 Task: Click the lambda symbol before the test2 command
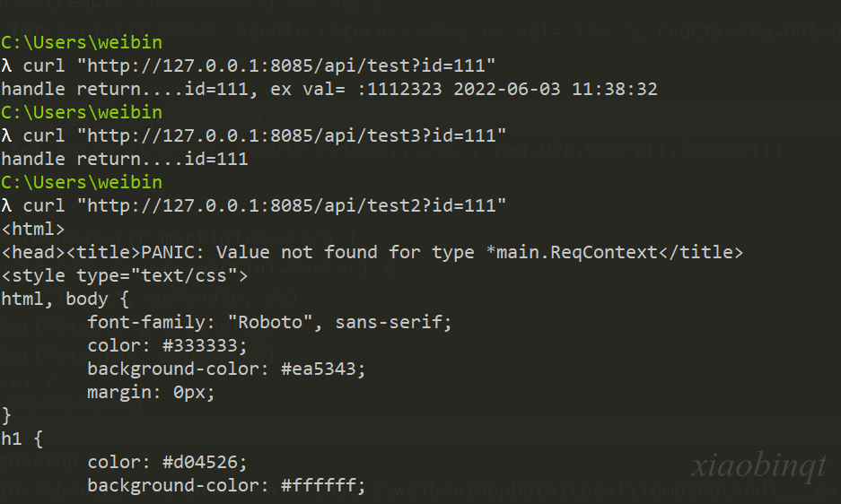pos(6,206)
